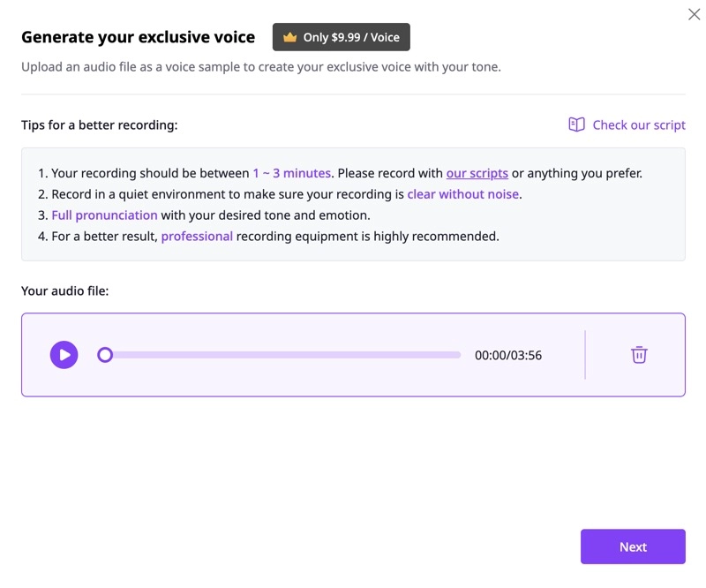Click the open book icon
706x588 pixels.
576,124
